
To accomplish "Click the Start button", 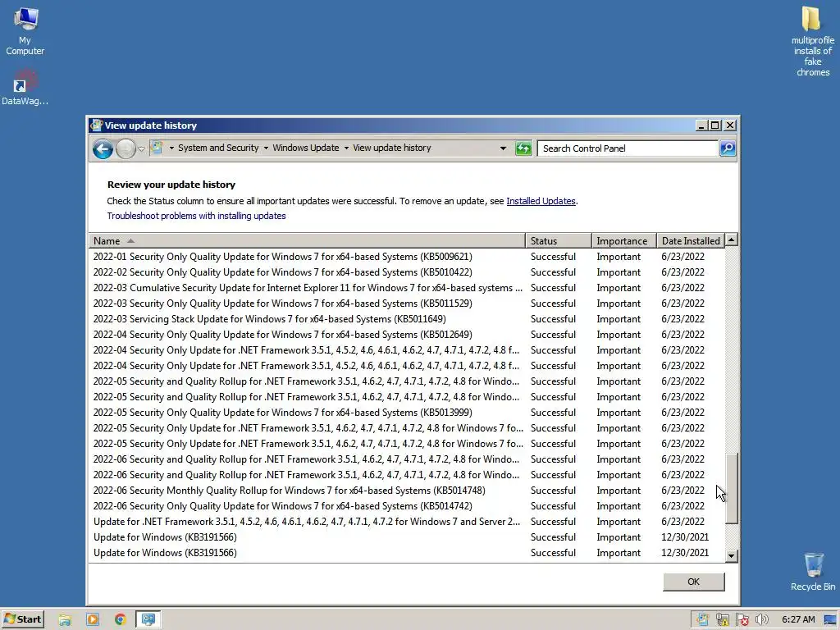I will point(22,619).
